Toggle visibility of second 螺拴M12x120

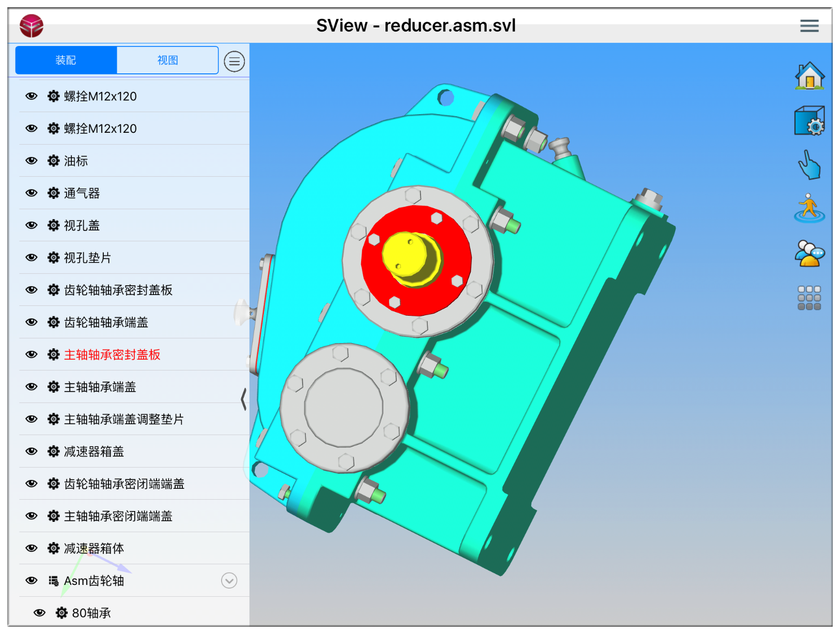(x=32, y=128)
